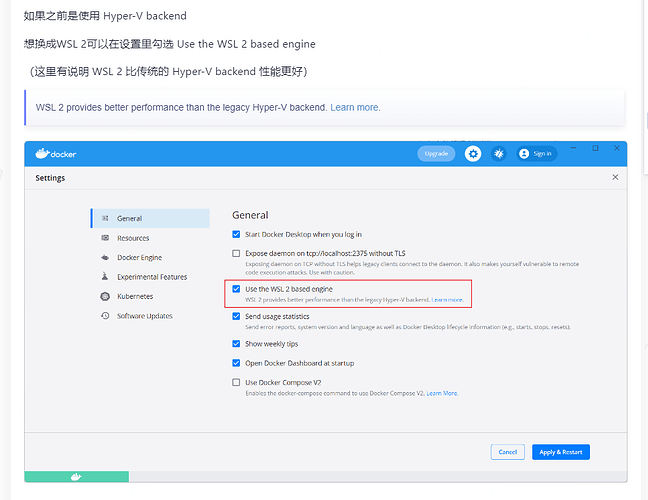The height and width of the screenshot is (500, 648).
Task: Click the Software Updates clock icon
Action: point(105,316)
